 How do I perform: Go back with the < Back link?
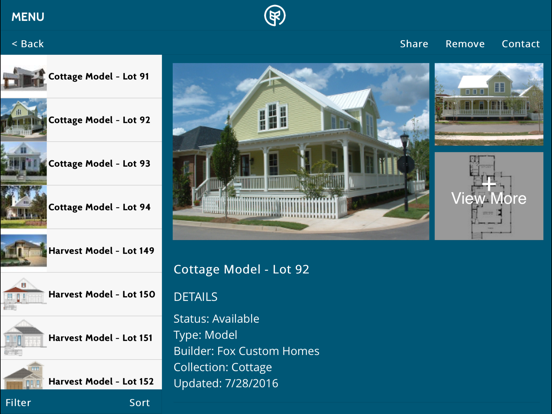(x=28, y=44)
